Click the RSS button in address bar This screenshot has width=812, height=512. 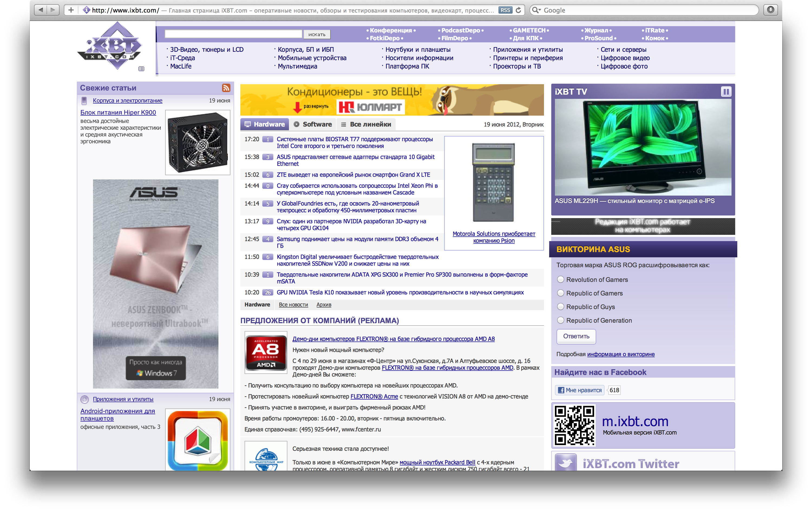click(505, 10)
